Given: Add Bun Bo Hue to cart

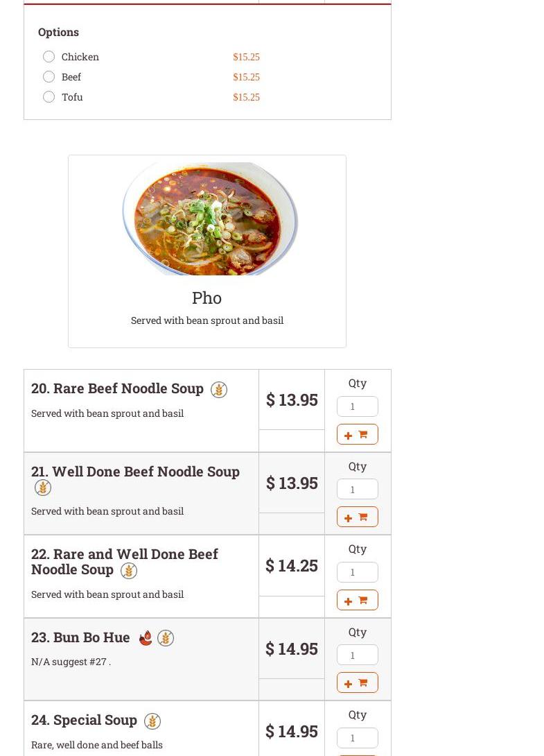Looking at the screenshot, I should [x=357, y=682].
